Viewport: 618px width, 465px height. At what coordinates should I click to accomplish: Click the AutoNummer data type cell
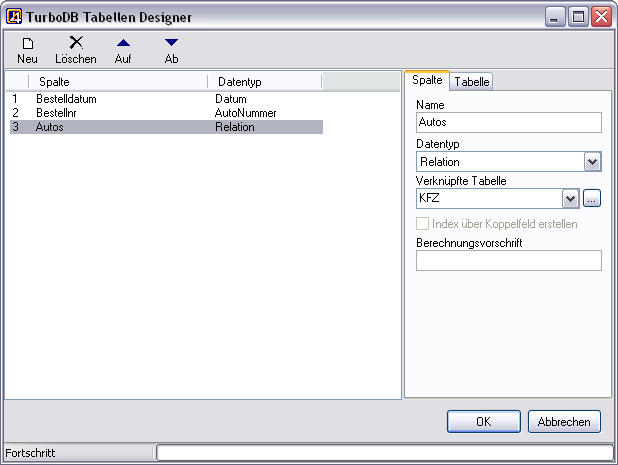(246, 113)
